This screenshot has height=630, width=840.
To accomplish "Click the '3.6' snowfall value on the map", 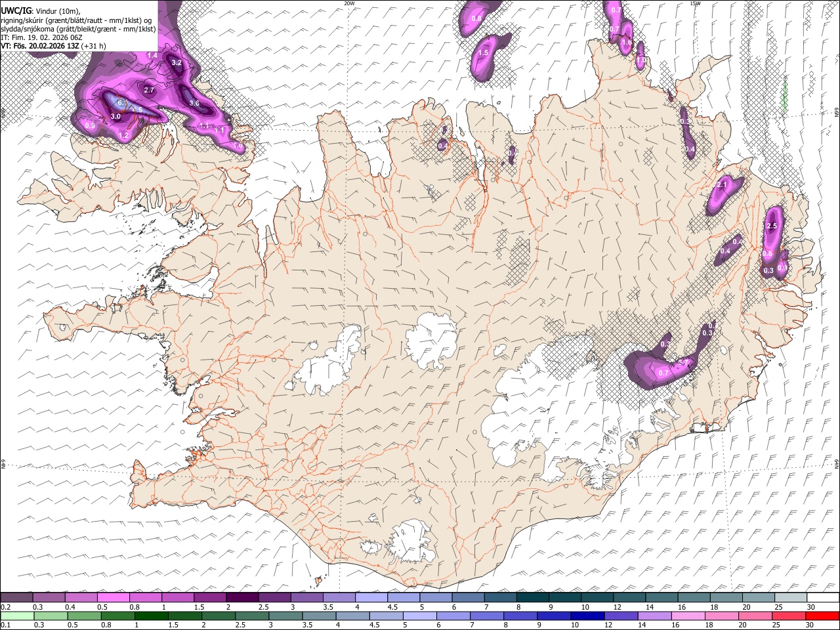I will 194,103.
